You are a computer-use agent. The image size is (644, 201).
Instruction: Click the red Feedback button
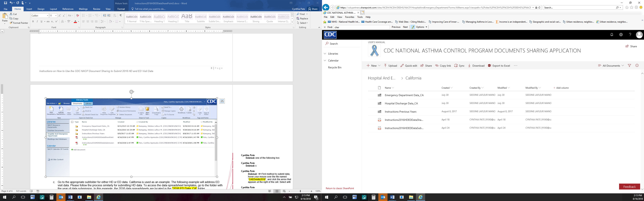point(629,186)
